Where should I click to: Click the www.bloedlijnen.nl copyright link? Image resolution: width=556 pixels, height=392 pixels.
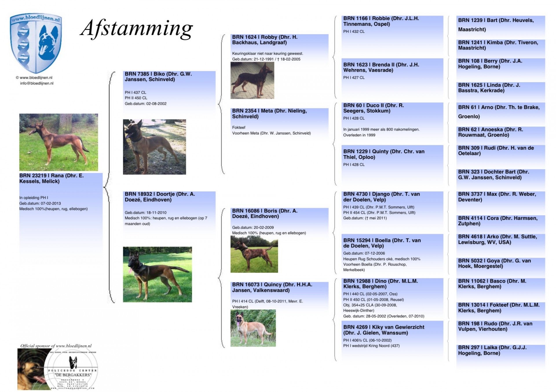point(36,78)
